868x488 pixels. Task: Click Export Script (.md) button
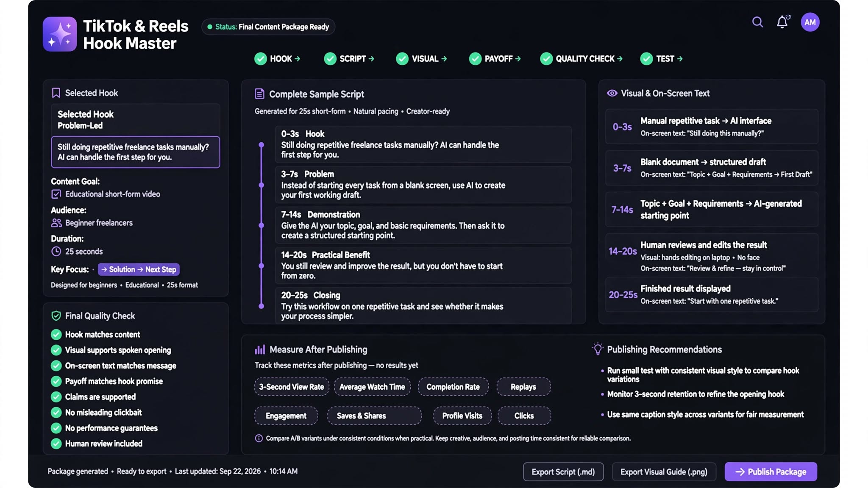click(563, 471)
